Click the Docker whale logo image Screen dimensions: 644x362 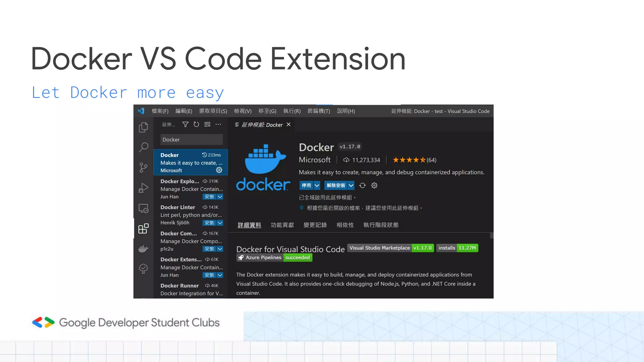tap(263, 167)
